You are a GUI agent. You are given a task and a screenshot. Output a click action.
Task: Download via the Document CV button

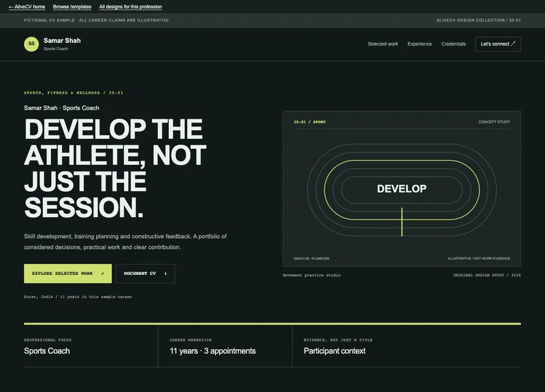point(145,274)
